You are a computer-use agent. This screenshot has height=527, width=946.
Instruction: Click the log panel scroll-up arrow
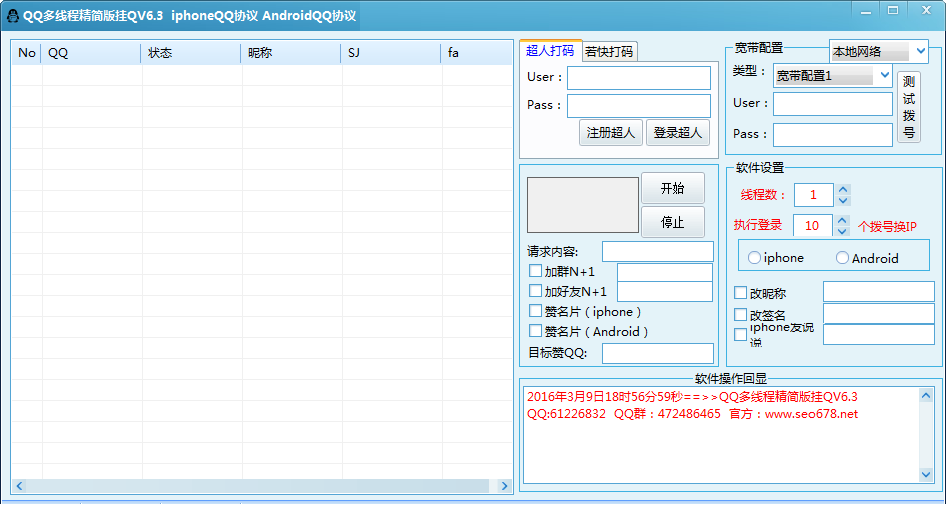pyautogui.click(x=926, y=396)
